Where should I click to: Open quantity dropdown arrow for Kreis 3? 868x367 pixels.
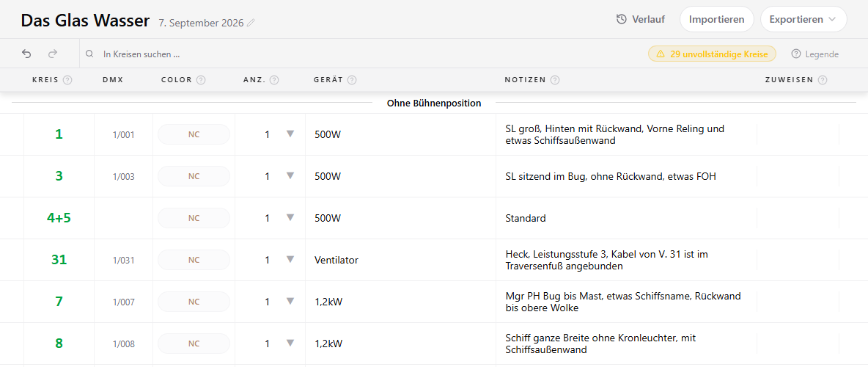click(x=290, y=175)
